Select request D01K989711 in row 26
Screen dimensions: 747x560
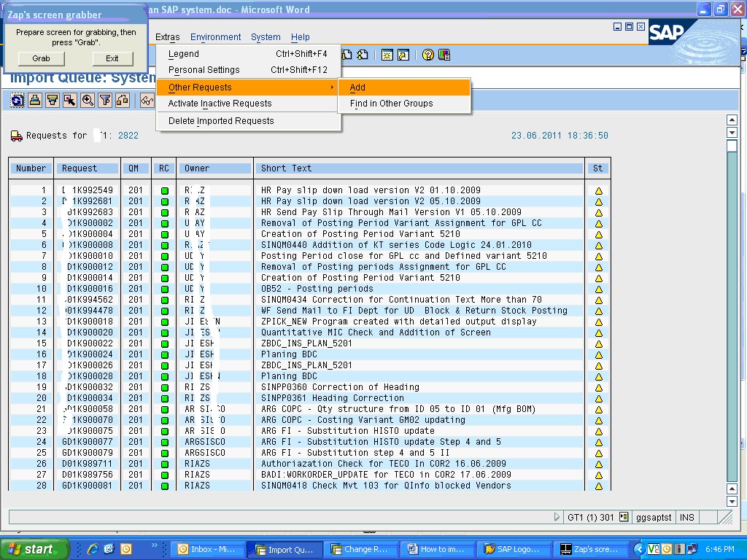coord(88,464)
